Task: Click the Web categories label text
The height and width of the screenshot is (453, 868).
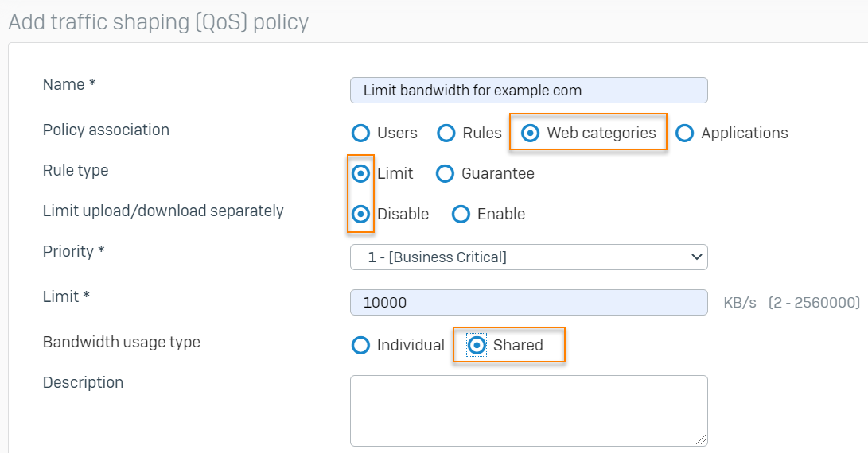Action: click(x=601, y=133)
